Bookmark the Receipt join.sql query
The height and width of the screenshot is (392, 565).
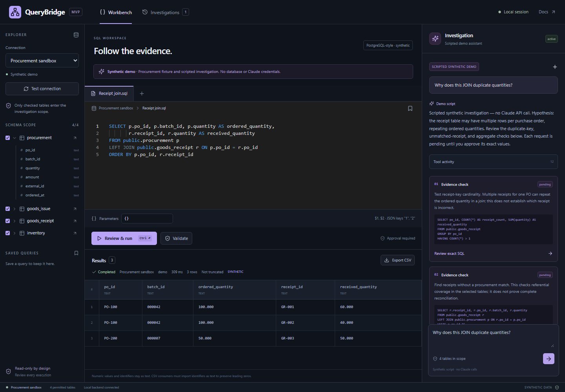410,108
